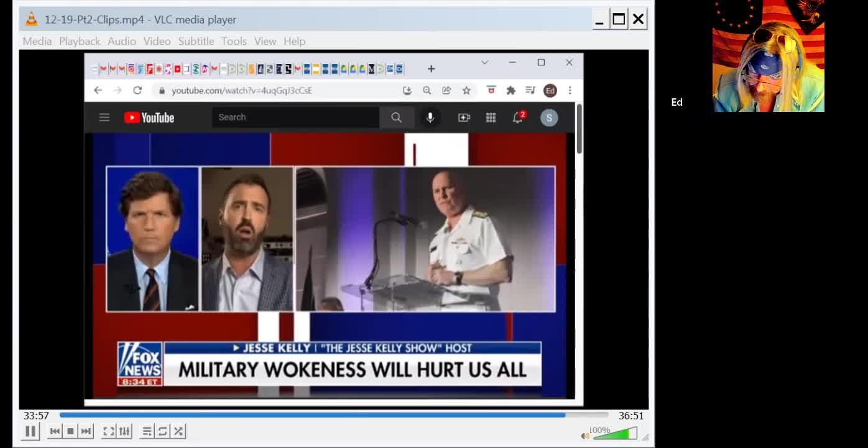Toggle VLC fullscreen mode
The width and height of the screenshot is (868, 448).
[109, 431]
